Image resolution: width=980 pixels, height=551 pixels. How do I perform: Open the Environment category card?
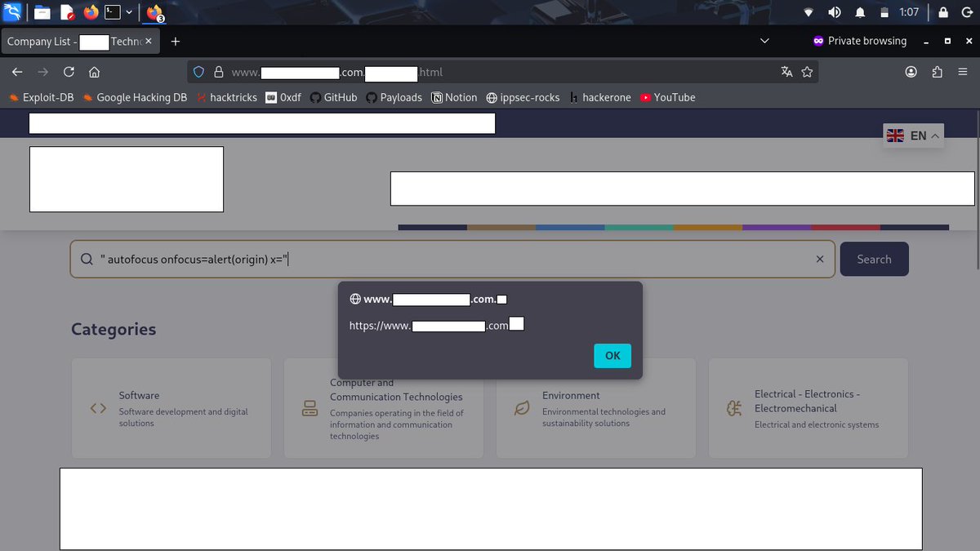[x=596, y=408]
